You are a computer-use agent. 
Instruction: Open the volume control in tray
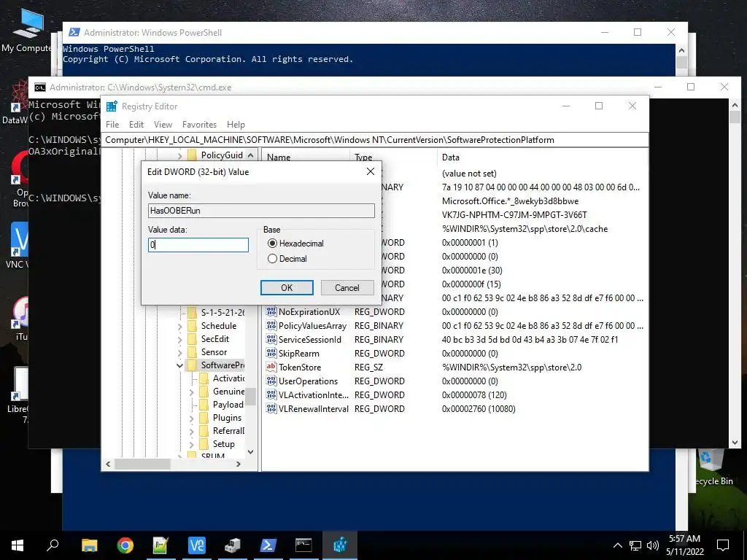[653, 545]
